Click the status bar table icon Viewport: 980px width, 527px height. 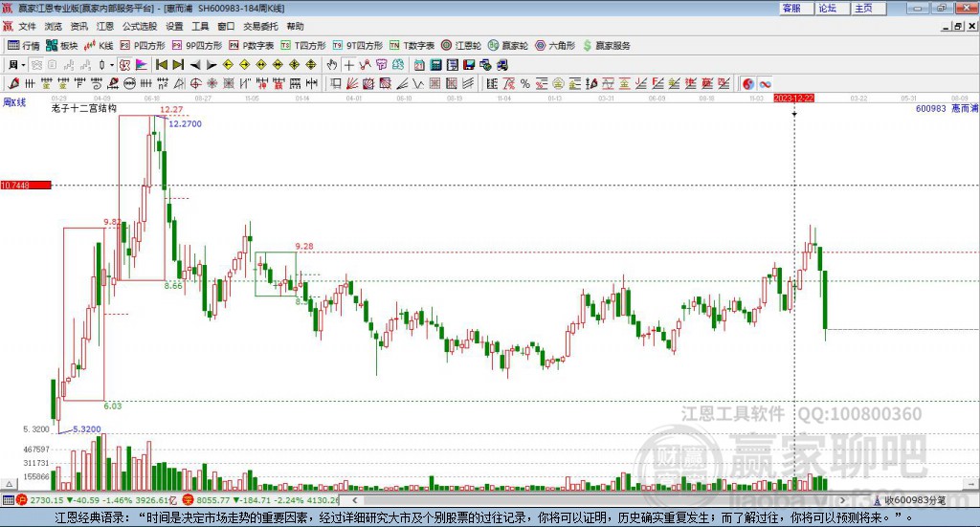coord(8,500)
